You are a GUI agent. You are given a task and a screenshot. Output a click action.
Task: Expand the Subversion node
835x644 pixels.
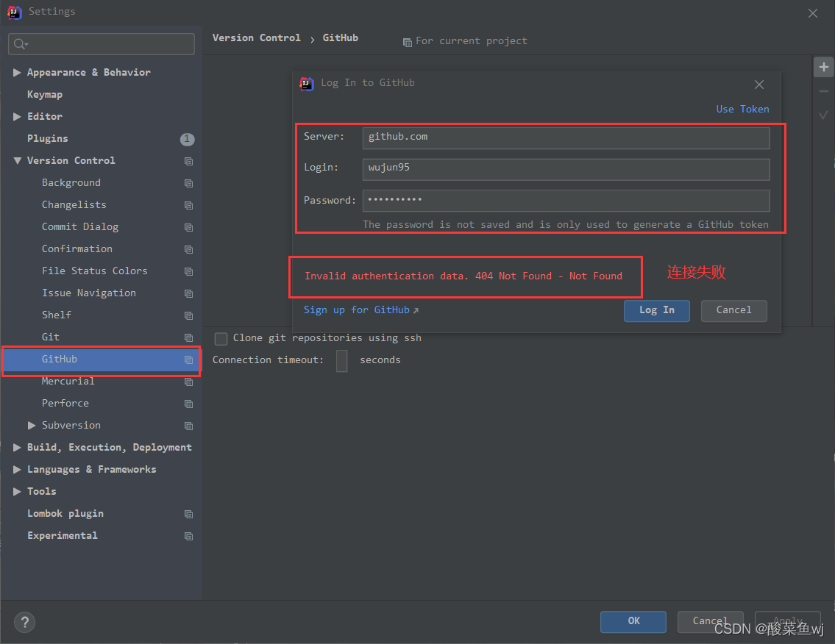[32, 425]
